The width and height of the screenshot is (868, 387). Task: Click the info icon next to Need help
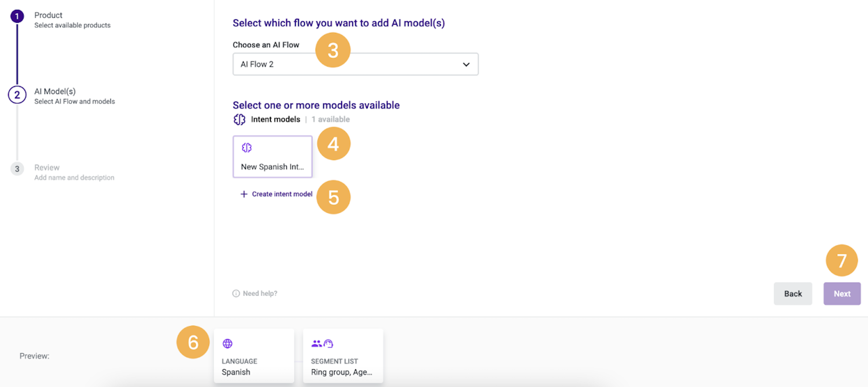236,293
